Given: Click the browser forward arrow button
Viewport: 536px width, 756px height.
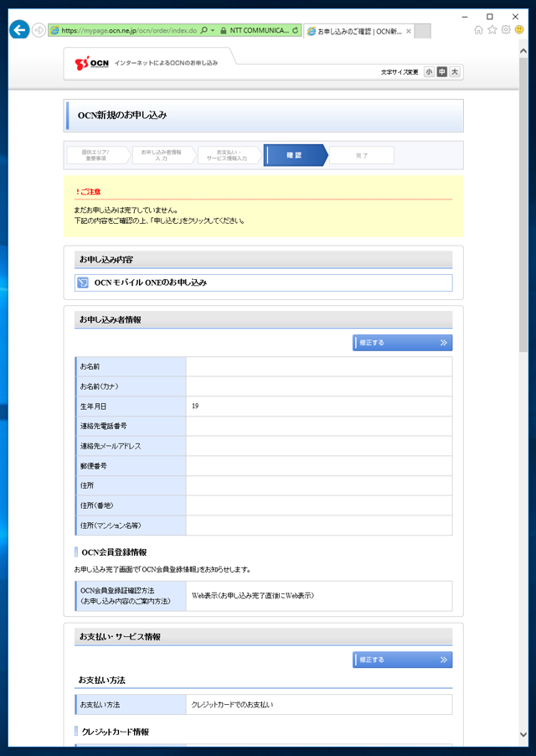Looking at the screenshot, I should [x=39, y=30].
